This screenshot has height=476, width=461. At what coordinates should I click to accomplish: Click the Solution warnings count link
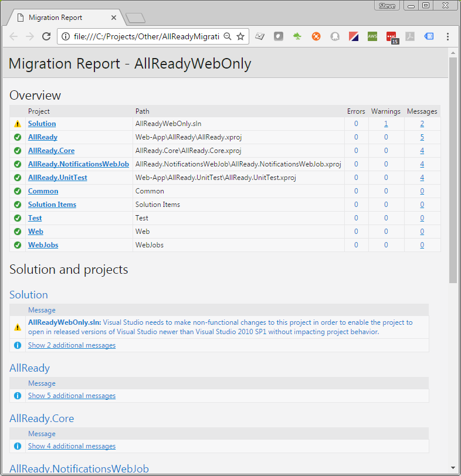pos(386,124)
